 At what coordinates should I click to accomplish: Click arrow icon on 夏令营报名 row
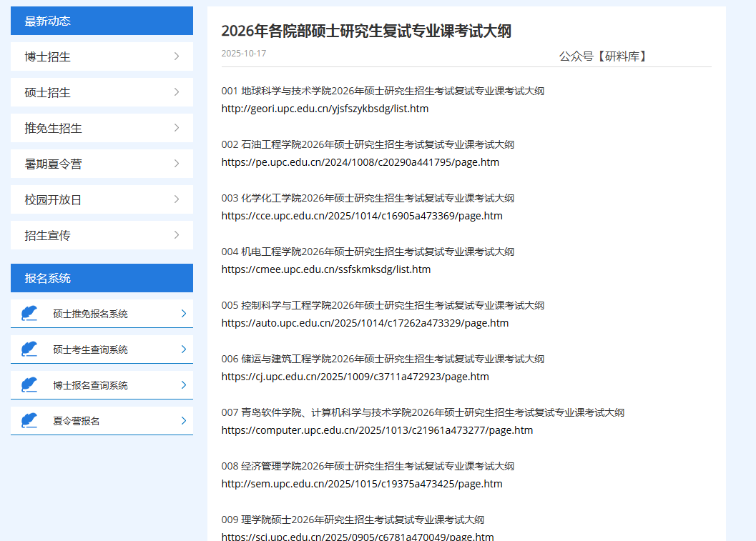click(x=183, y=421)
